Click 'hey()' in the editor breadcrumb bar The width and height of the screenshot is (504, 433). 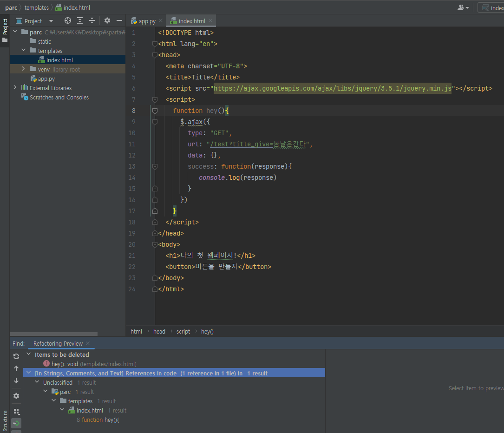pos(207,331)
